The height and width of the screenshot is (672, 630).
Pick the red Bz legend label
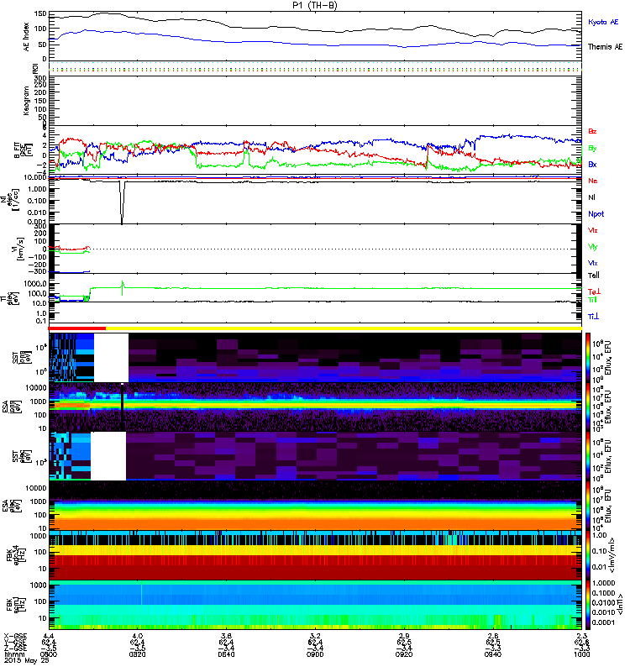coord(592,131)
